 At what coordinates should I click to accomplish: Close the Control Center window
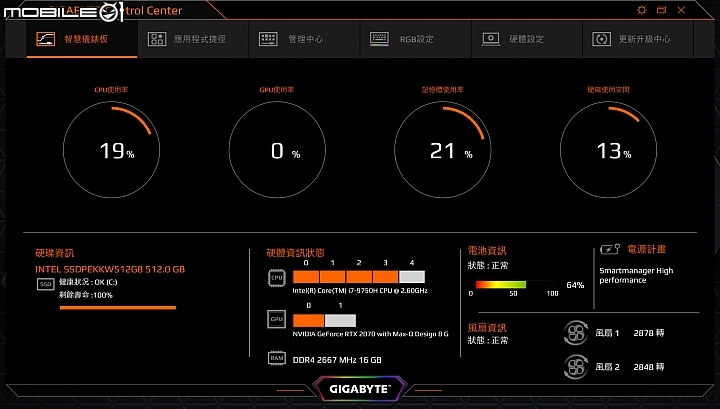click(681, 10)
